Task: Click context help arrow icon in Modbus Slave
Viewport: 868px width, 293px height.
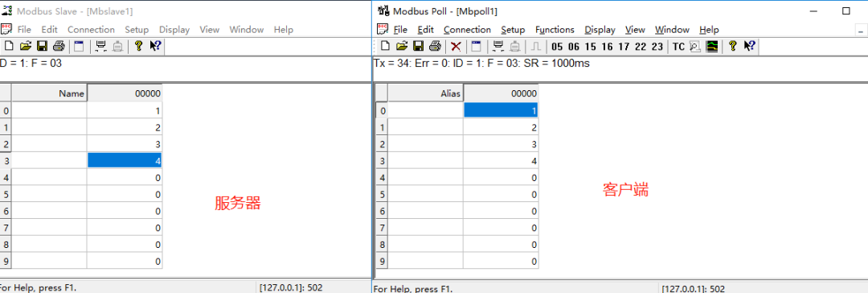Action: tap(156, 46)
